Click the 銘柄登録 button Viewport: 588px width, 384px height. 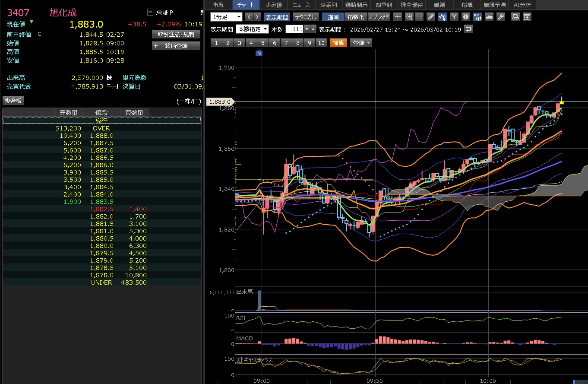176,46
